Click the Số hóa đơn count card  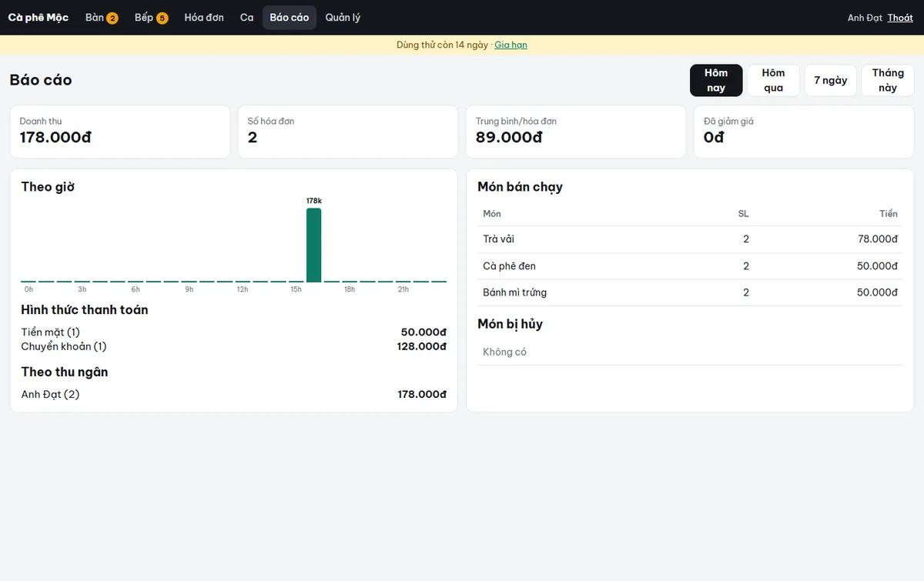point(348,132)
